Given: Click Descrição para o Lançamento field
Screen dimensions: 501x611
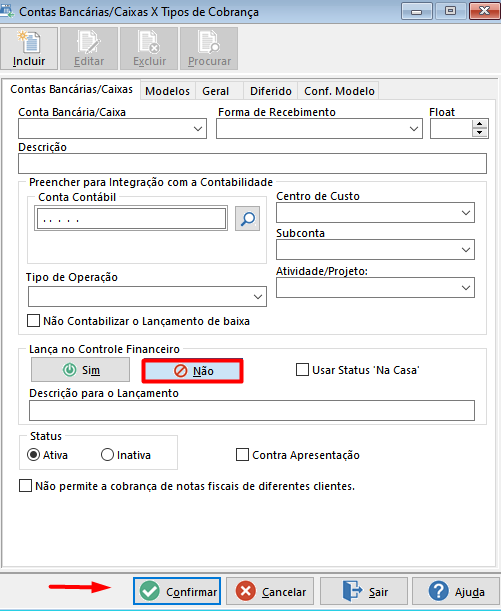Looking at the screenshot, I should click(x=252, y=410).
